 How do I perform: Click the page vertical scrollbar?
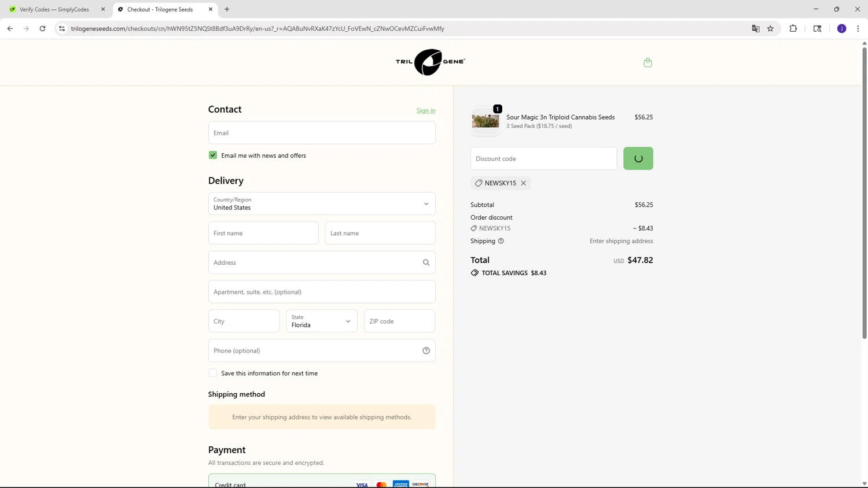click(864, 193)
